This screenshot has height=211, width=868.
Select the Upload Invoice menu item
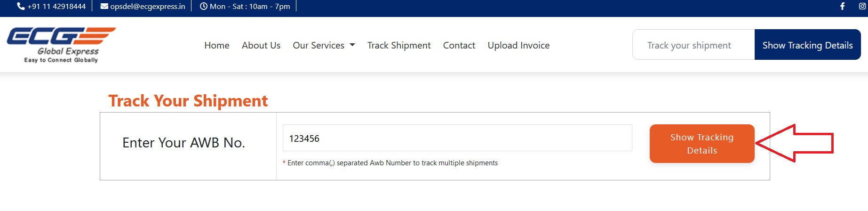pos(518,45)
